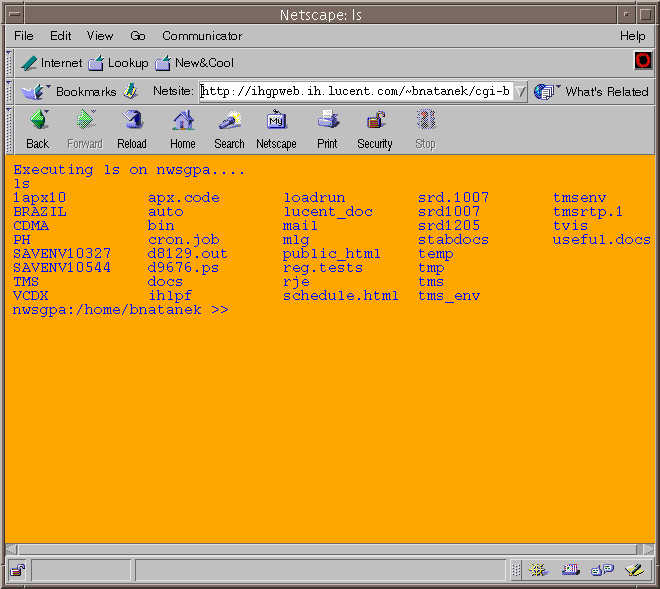This screenshot has height=589, width=660.
Task: Open Navigator from the component bar
Action: point(539,570)
